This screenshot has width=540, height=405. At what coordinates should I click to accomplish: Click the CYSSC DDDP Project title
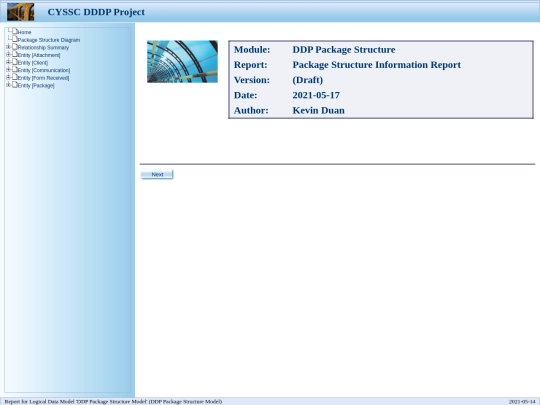point(96,12)
